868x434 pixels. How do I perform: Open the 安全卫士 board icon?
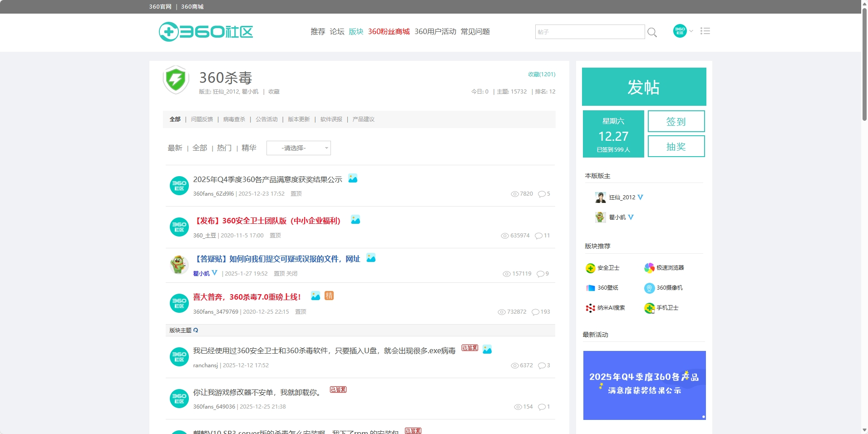click(x=590, y=268)
